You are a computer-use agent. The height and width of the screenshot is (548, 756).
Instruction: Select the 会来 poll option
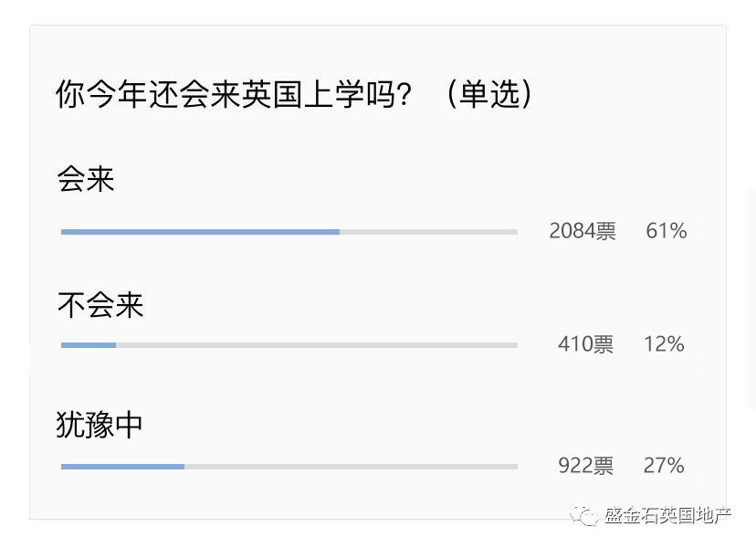[x=86, y=179]
